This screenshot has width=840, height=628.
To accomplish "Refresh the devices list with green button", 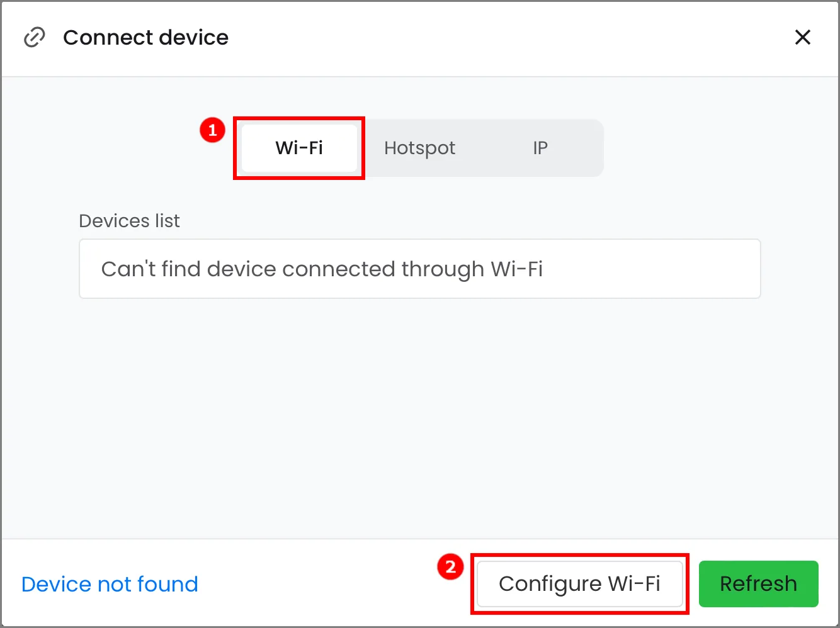I will (x=758, y=584).
